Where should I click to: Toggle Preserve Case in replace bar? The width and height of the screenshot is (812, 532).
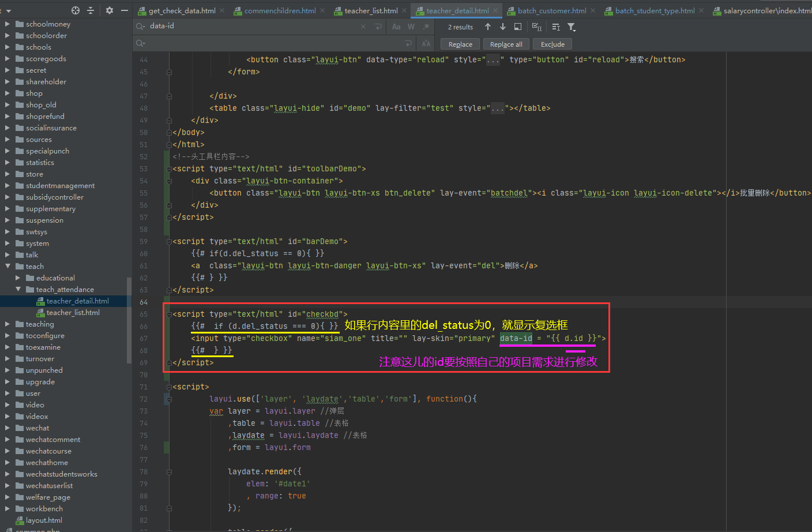[x=426, y=44]
